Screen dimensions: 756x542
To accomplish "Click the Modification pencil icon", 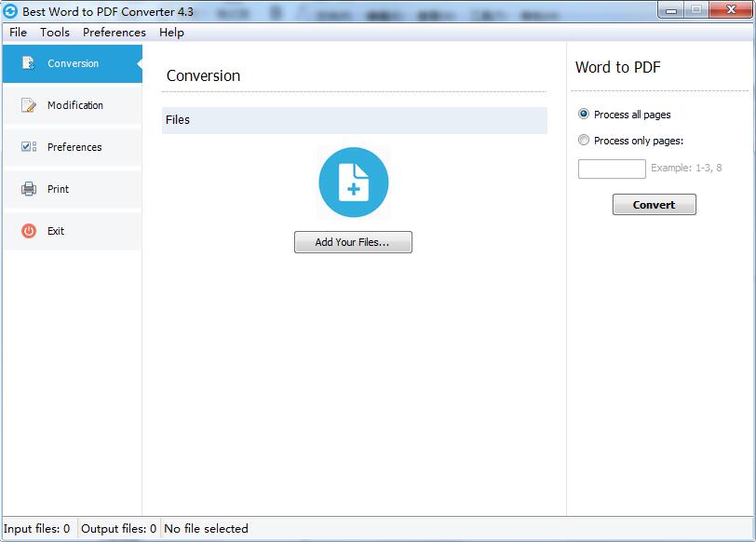I will pyautogui.click(x=29, y=105).
